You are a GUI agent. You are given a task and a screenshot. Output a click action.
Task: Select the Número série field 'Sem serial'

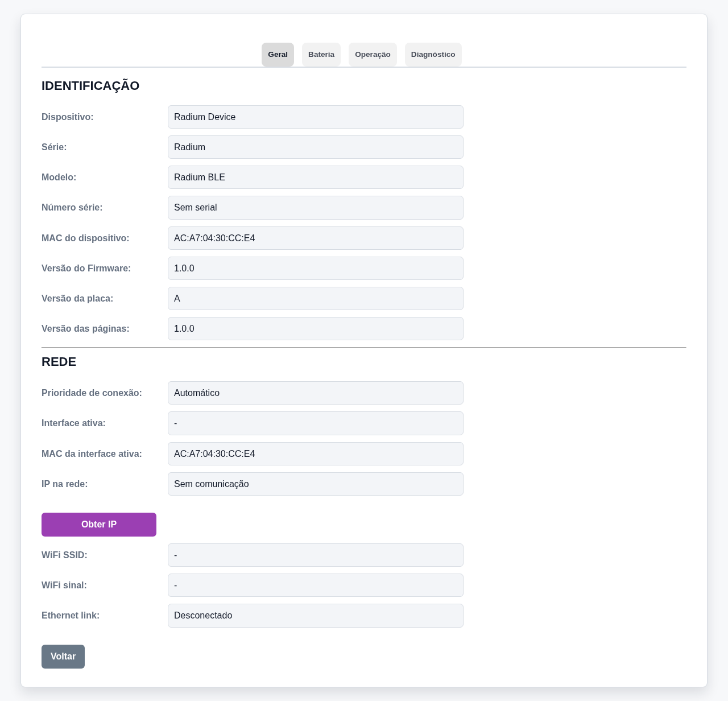(316, 208)
